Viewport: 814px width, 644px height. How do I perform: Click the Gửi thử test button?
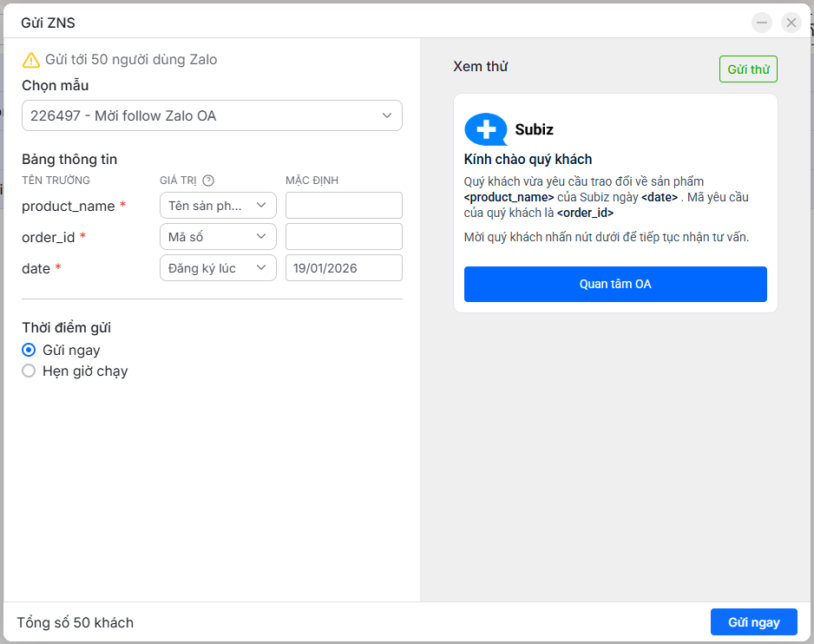[x=748, y=69]
